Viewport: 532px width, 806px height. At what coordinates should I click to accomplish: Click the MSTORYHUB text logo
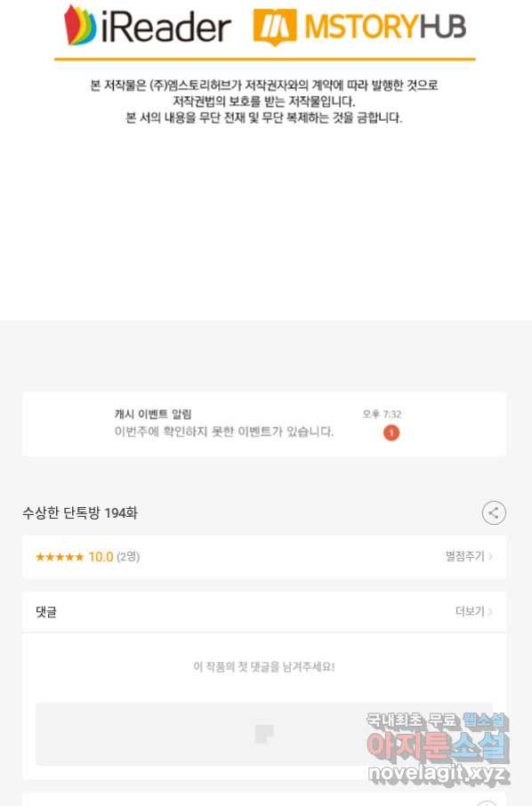point(385,27)
